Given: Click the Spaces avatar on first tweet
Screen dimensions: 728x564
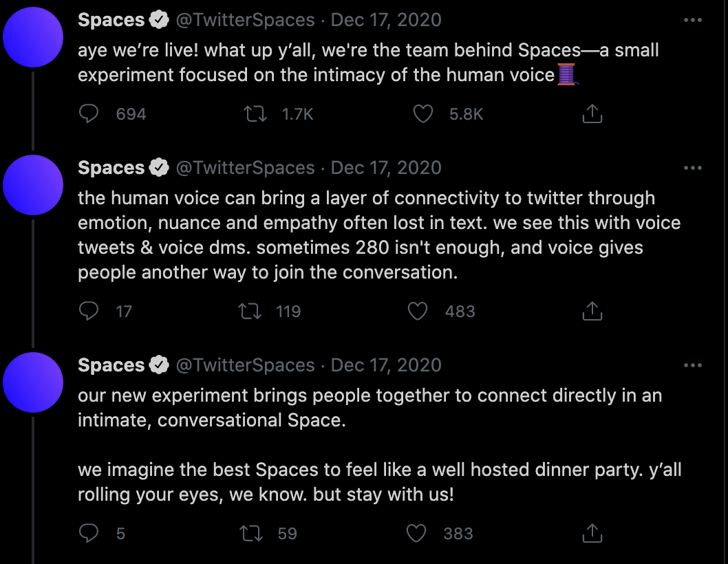Looking at the screenshot, I should point(33,37).
